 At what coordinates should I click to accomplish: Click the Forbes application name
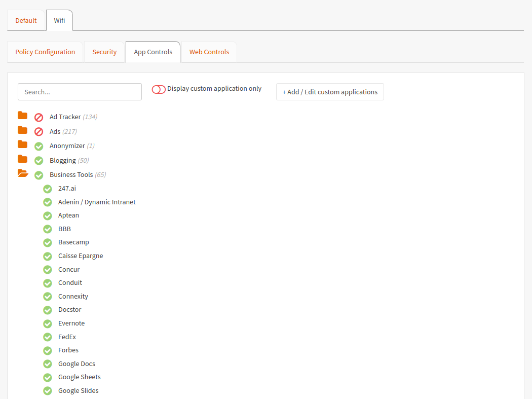pos(68,350)
